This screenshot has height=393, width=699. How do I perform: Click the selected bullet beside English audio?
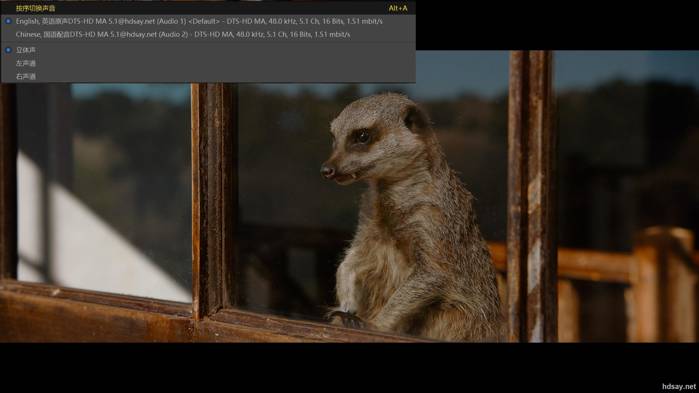(x=8, y=21)
